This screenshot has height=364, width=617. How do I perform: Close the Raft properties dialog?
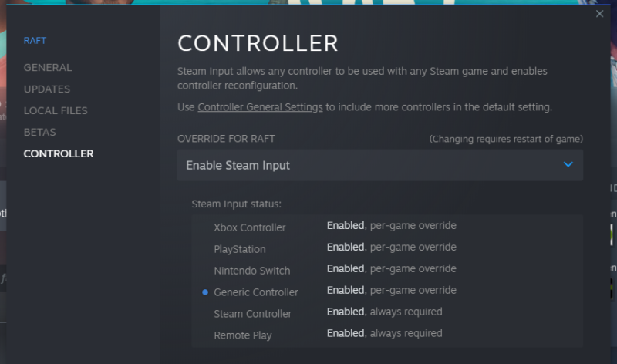pos(599,14)
